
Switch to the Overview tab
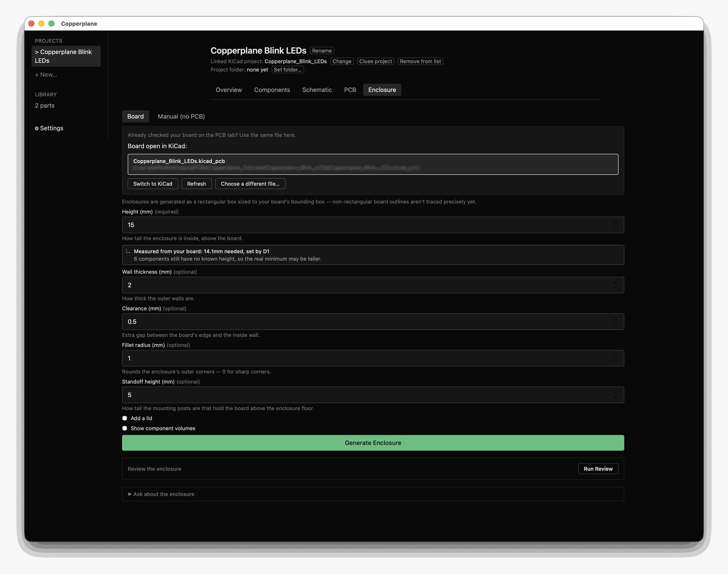tap(228, 90)
